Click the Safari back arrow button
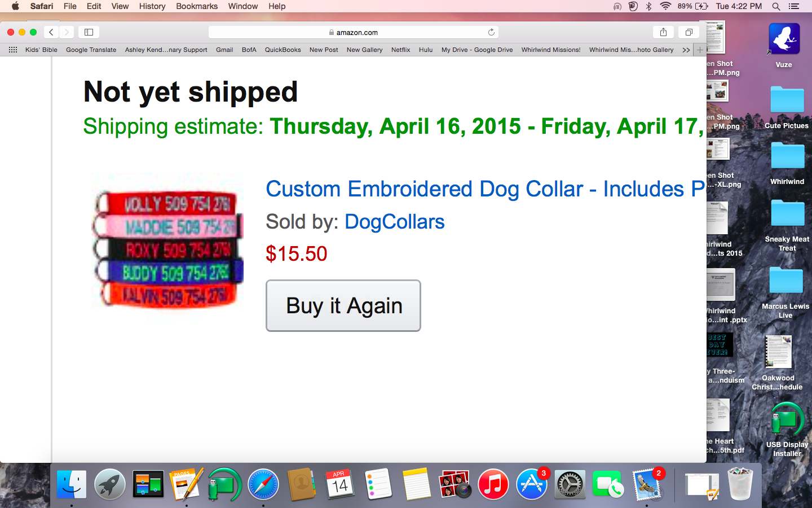The width and height of the screenshot is (812, 508). tap(51, 32)
